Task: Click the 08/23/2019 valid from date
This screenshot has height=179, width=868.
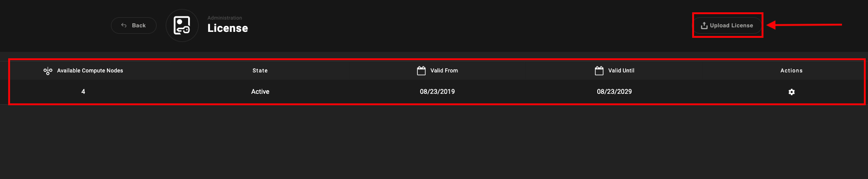Action: pos(437,92)
